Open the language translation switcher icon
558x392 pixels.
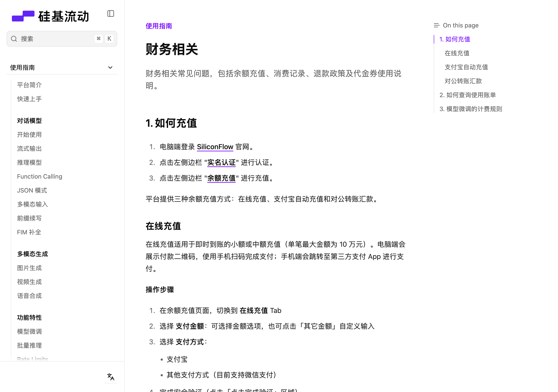click(111, 377)
